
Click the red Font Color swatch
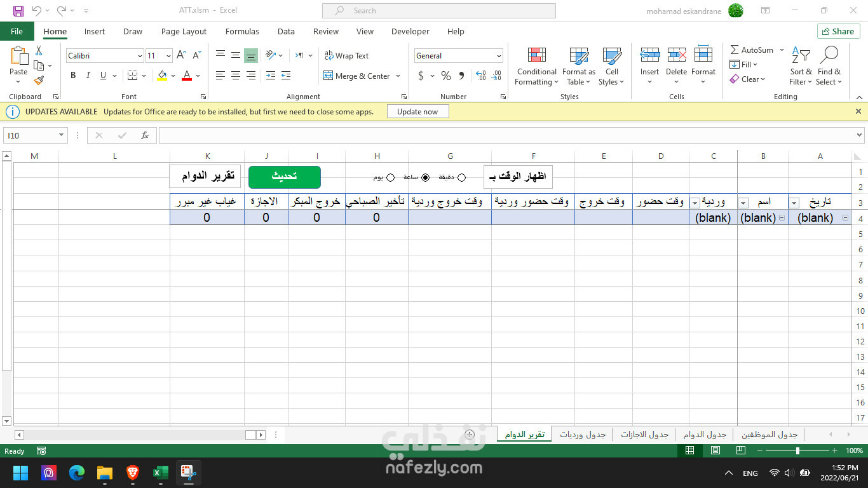(187, 76)
